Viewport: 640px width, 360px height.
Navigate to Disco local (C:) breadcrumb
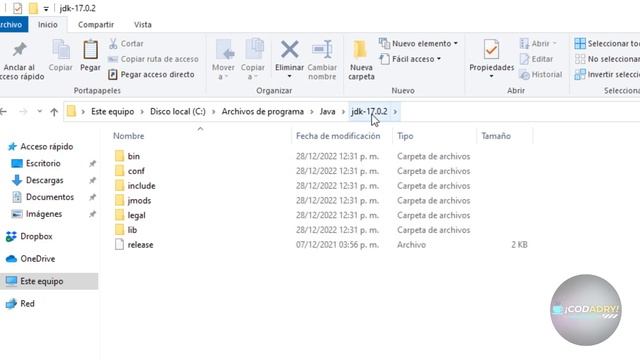(178, 112)
